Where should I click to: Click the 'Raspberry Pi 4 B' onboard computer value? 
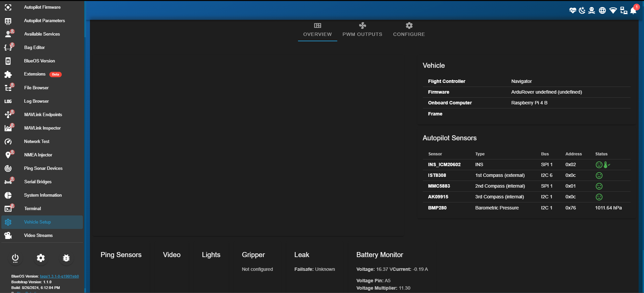(x=529, y=103)
